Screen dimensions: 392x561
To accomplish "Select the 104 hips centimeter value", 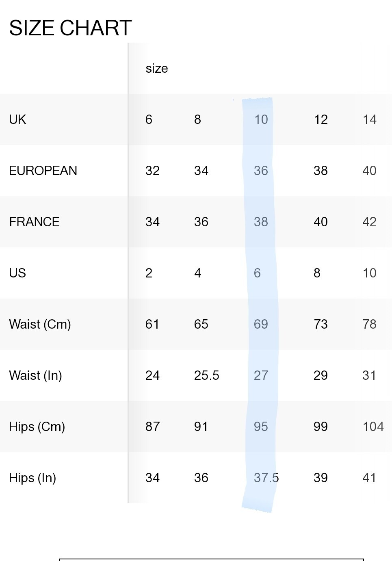I will coord(373,427).
